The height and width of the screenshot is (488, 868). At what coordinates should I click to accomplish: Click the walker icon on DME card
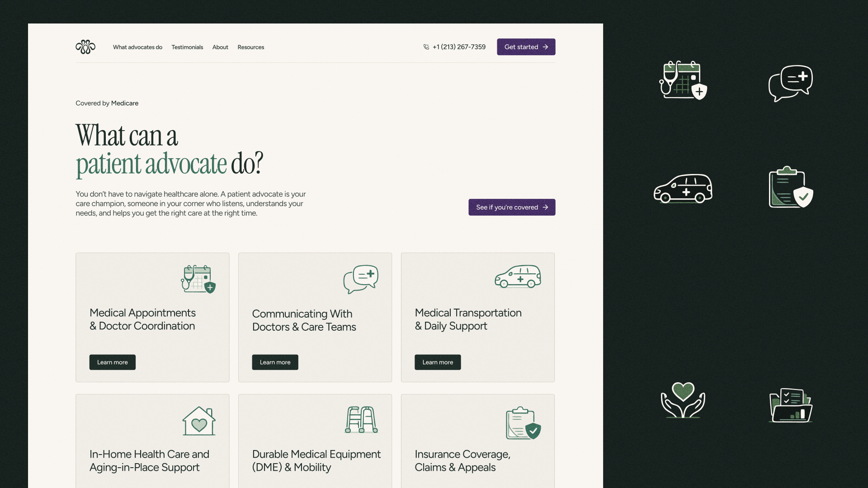pyautogui.click(x=361, y=420)
